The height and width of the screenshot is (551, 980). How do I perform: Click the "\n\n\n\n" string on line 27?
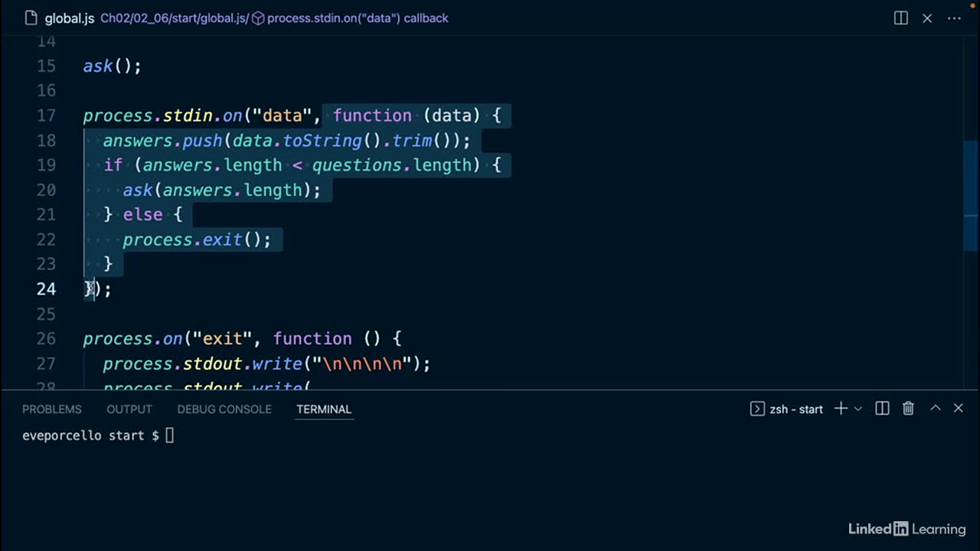362,364
